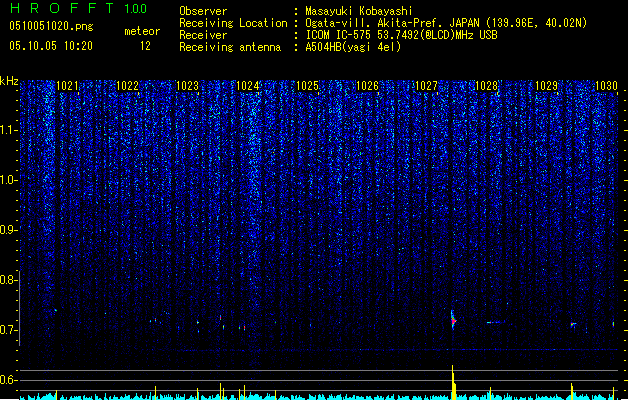Click the meteor count value 12
The height and width of the screenshot is (400, 629).
[x=145, y=46]
